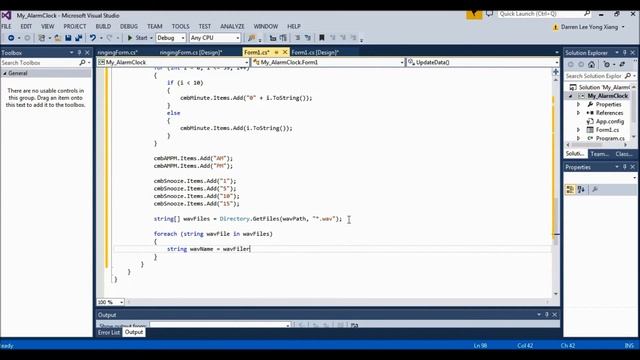This screenshot has width=640, height=360.
Task: Switch to the Form1.cs [Design]* tab
Action: [x=315, y=52]
